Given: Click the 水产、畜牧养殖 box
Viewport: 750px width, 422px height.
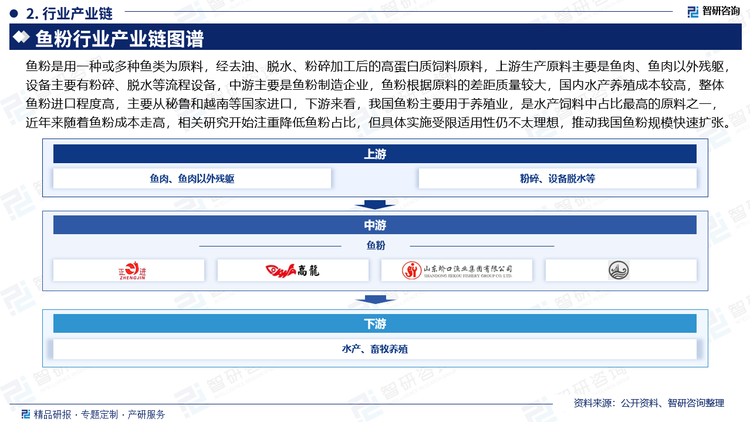Looking at the screenshot, I should [375, 349].
